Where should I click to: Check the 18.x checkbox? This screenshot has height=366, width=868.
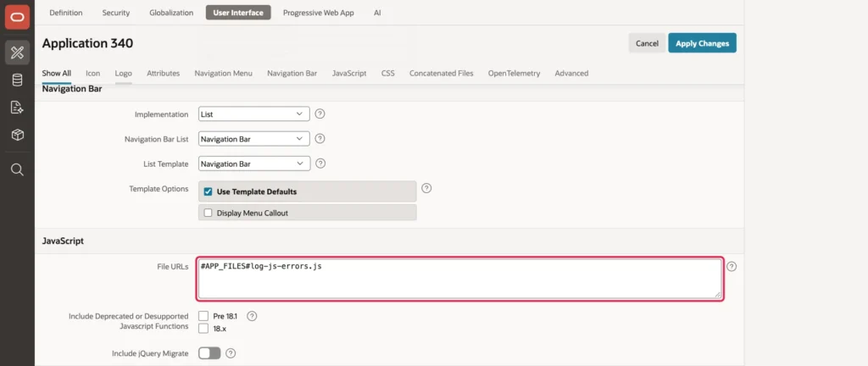pos(203,329)
